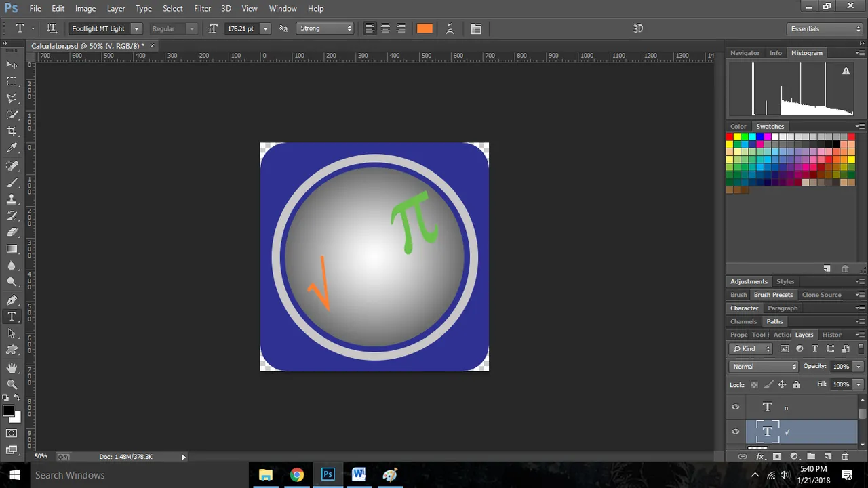This screenshot has height=488, width=868.
Task: Click the orange text color swatch
Action: point(425,28)
